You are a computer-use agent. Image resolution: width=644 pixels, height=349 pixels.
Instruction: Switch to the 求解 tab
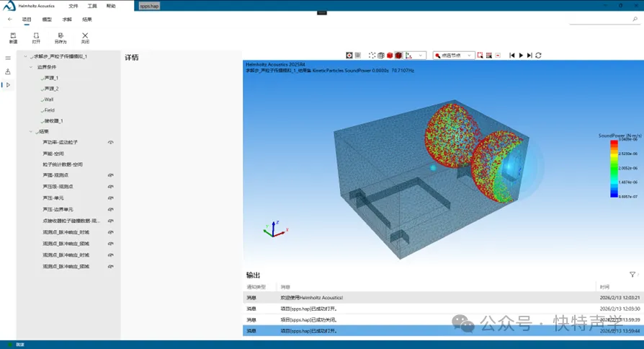(67, 19)
